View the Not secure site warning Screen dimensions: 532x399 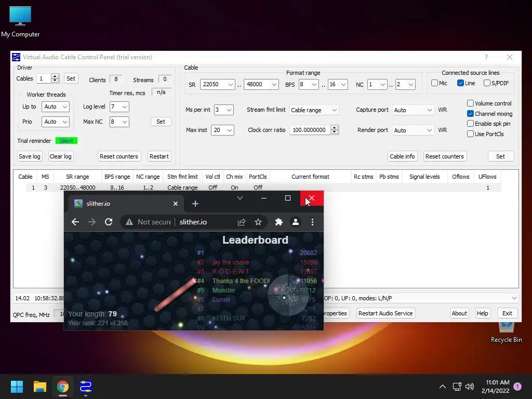click(149, 222)
